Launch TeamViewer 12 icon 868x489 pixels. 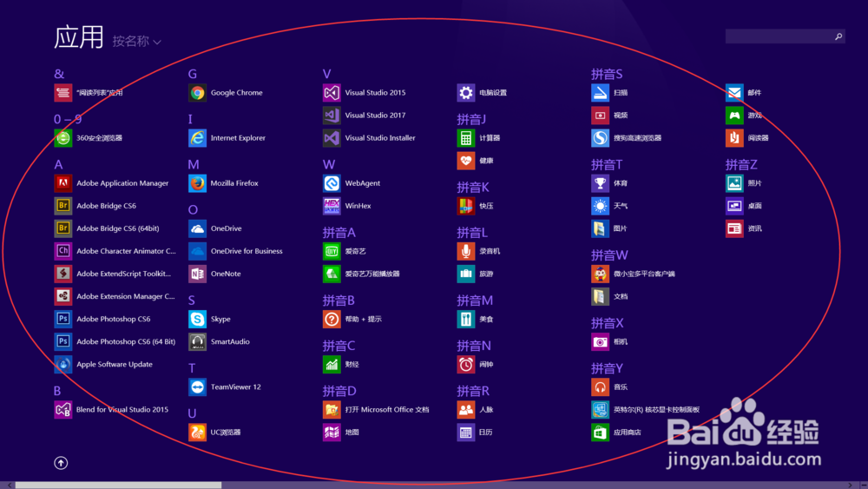pos(197,387)
